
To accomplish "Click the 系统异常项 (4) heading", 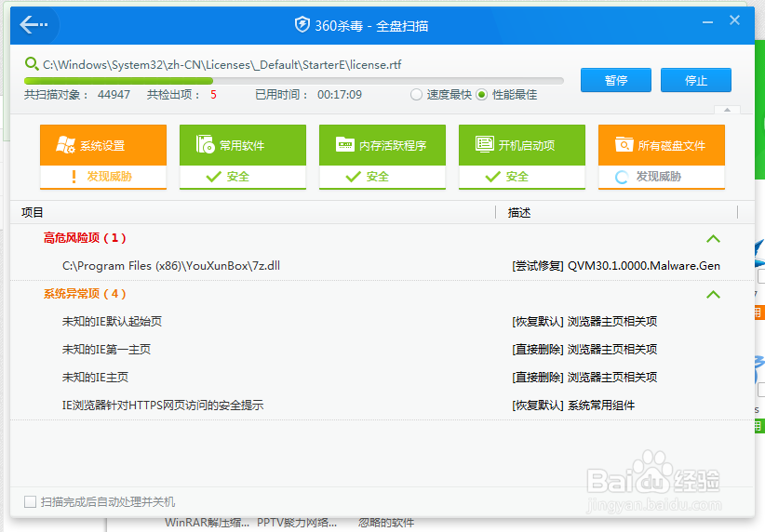I will [x=85, y=294].
